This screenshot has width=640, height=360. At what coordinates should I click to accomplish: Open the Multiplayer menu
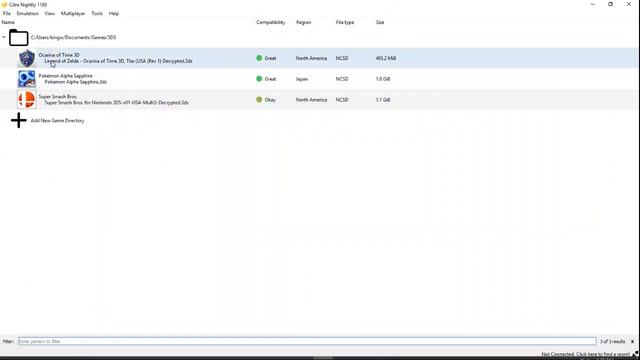point(73,13)
